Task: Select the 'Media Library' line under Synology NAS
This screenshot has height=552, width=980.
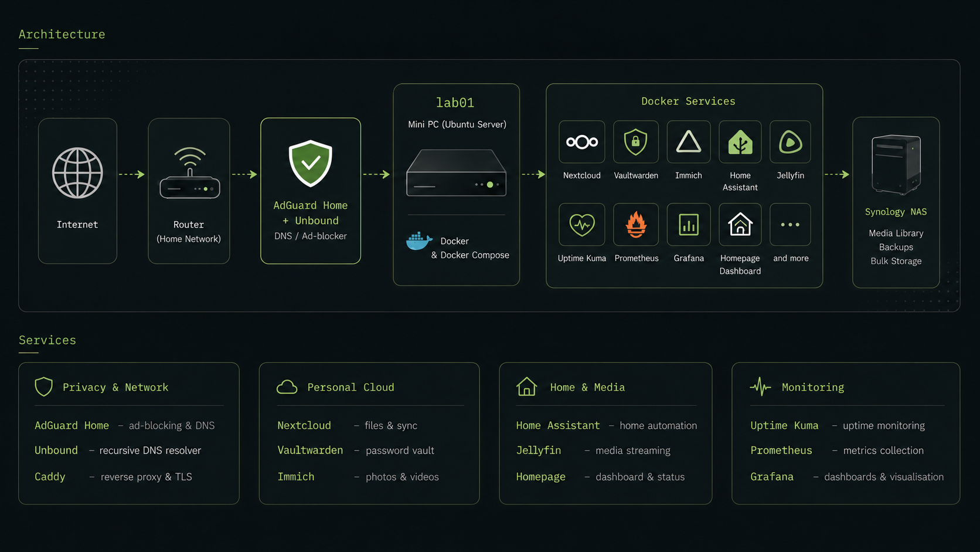Action: [896, 233]
